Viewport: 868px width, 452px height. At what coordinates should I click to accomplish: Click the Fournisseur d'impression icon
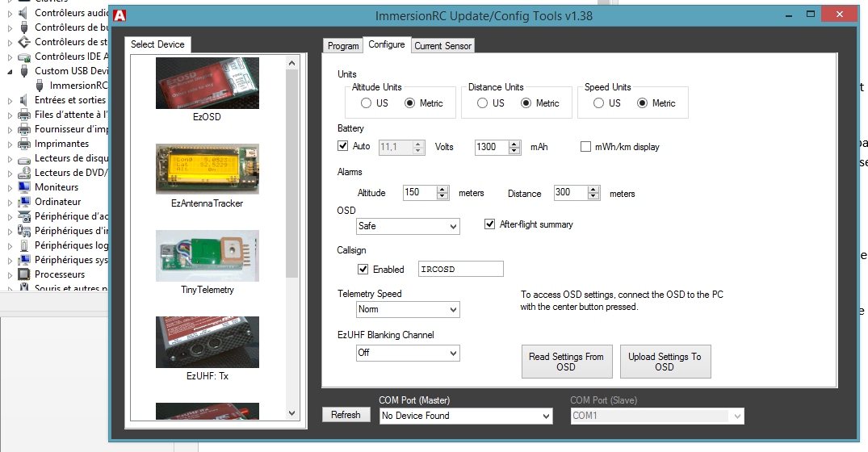click(23, 129)
